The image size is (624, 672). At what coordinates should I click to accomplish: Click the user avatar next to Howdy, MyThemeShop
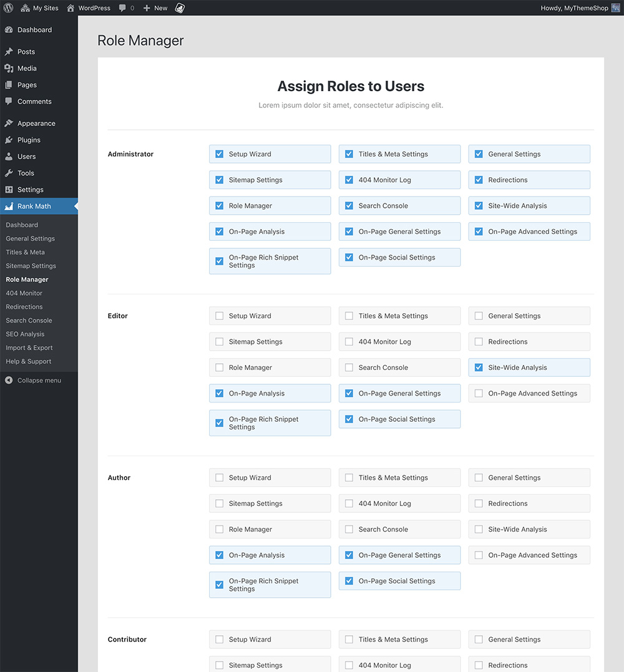(x=615, y=7)
